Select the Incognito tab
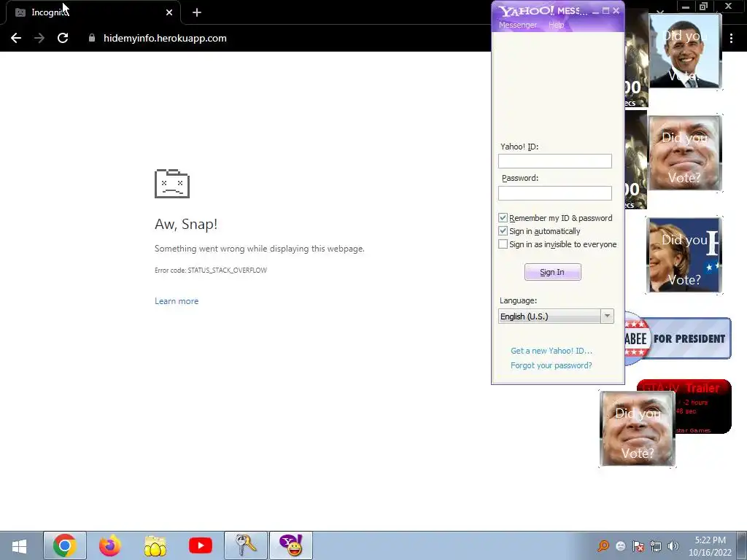Image resolution: width=747 pixels, height=560 pixels. pos(93,12)
